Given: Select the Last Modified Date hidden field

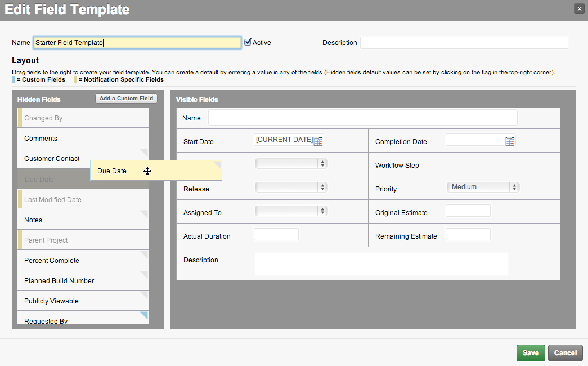Looking at the screenshot, I should coord(83,200).
